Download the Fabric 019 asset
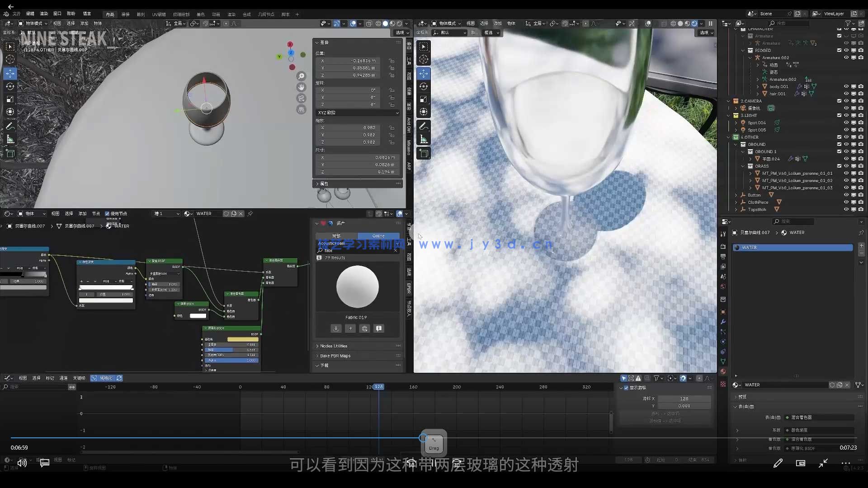Viewport: 868px width, 488px height. pyautogui.click(x=336, y=328)
